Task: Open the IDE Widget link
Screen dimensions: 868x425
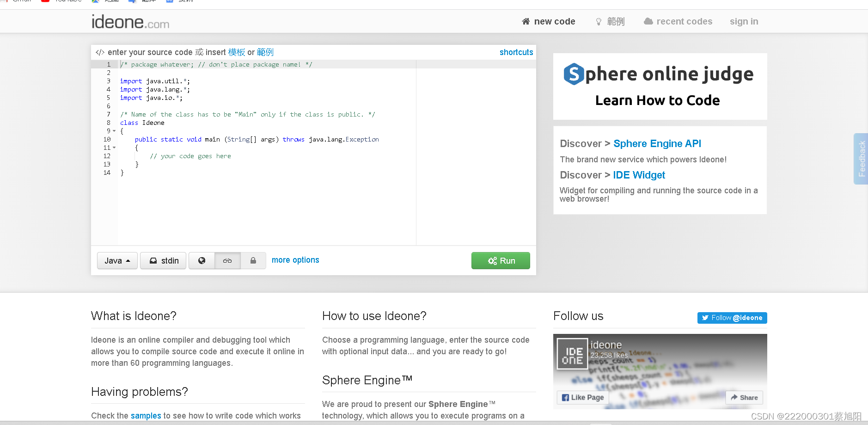Action: pyautogui.click(x=639, y=175)
